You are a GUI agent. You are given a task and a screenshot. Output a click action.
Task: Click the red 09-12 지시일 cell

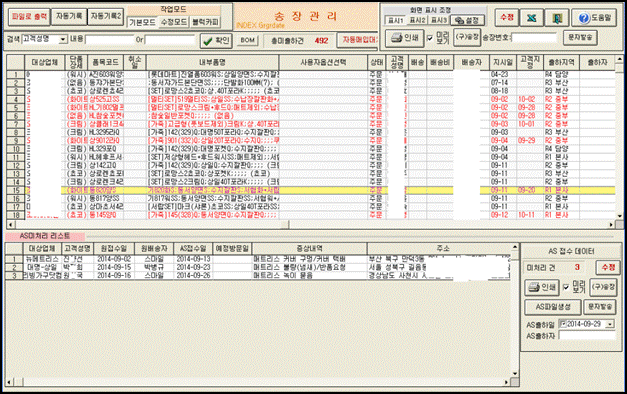503,215
